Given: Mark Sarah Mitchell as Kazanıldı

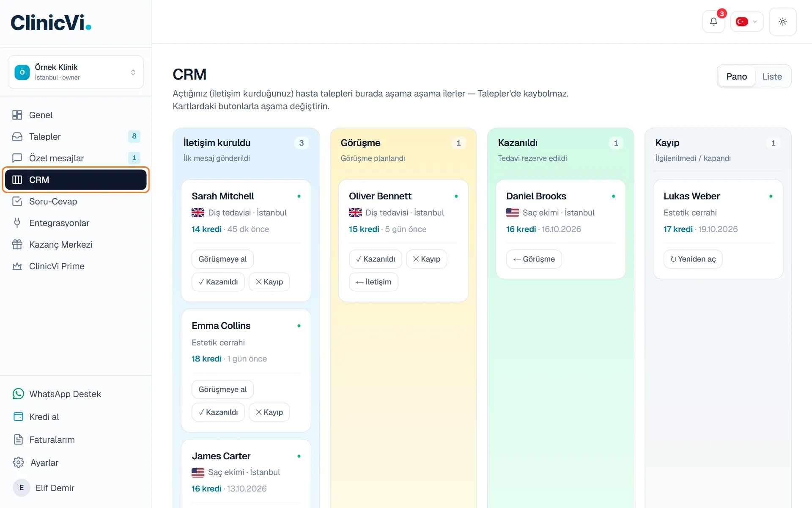Looking at the screenshot, I should [x=218, y=282].
